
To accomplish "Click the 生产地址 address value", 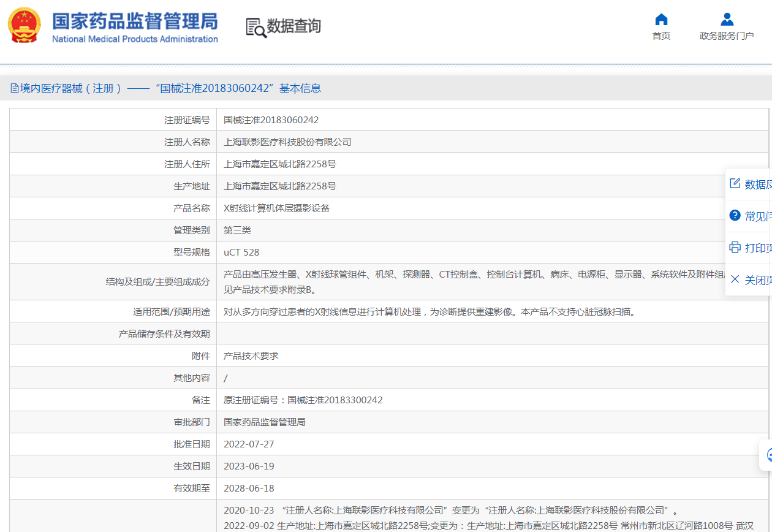I will point(280,186).
